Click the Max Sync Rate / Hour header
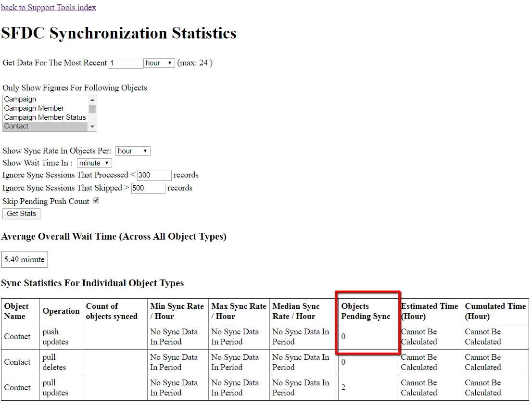 [239, 311]
